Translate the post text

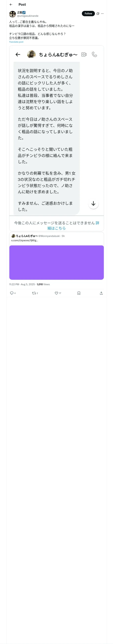16,42
